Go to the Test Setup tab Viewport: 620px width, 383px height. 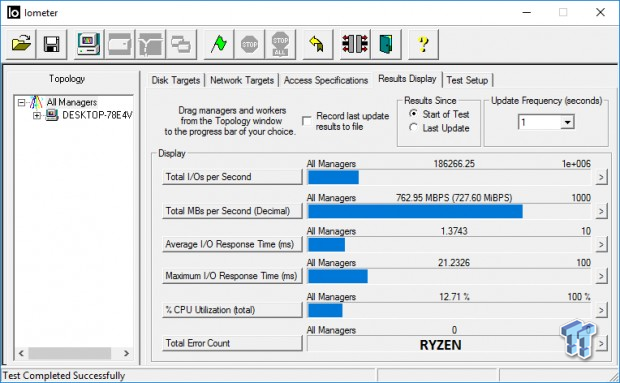[467, 80]
